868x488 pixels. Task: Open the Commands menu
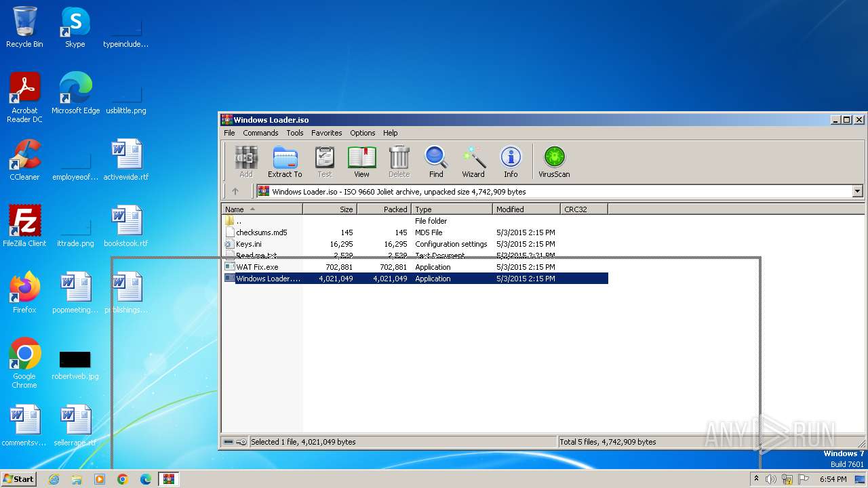(260, 133)
